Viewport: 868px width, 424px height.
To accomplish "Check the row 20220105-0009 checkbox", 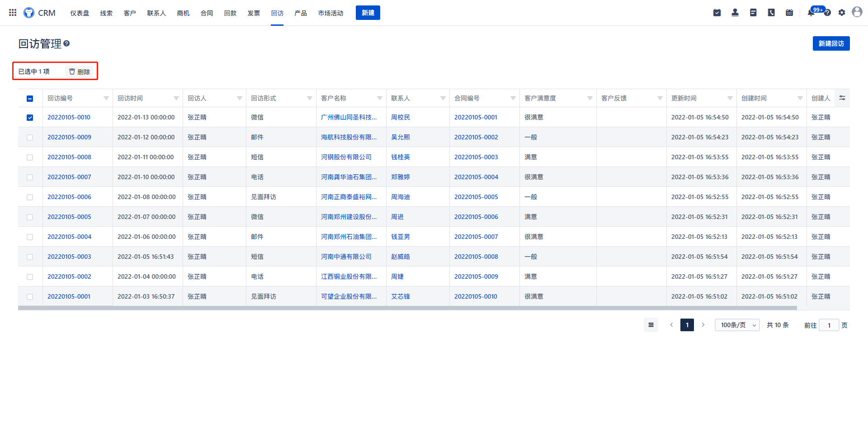I will [30, 137].
